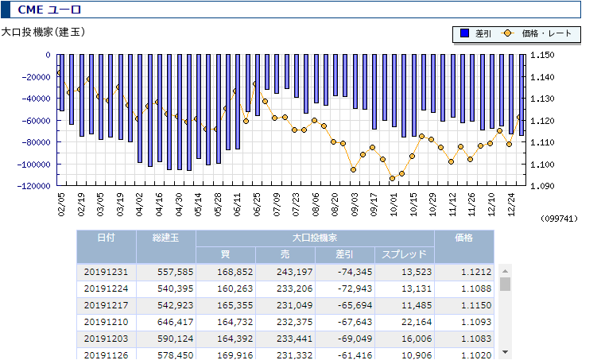Click the 買 column header

(226, 254)
